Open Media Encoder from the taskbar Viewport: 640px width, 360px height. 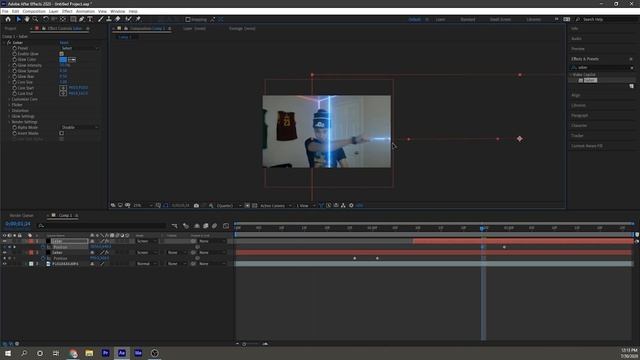click(138, 353)
